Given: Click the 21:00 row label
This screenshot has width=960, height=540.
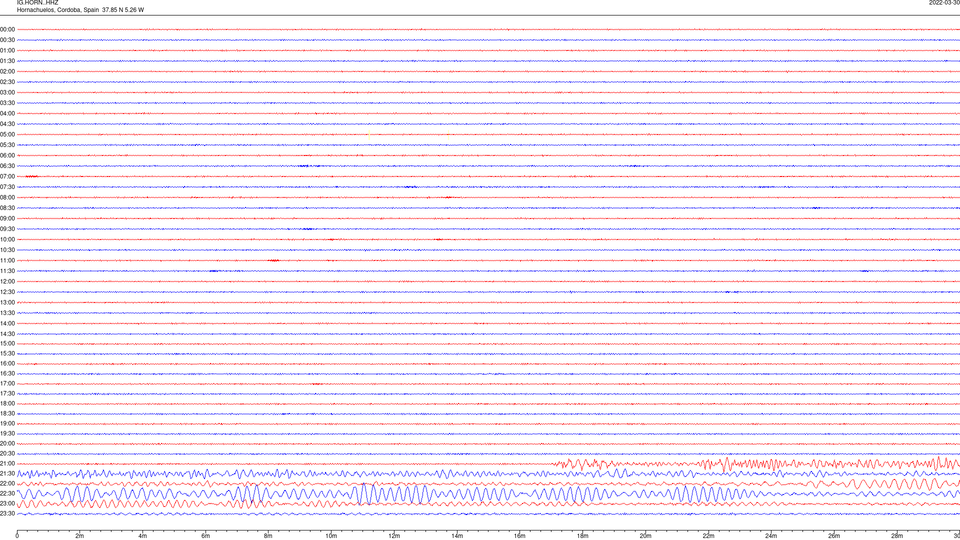Looking at the screenshot, I should click(7, 464).
